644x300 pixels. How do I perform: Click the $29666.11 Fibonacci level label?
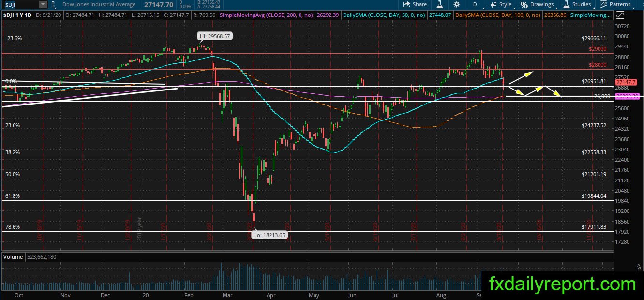coord(594,38)
